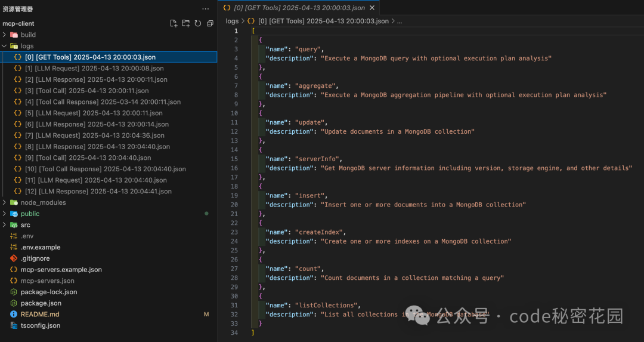Image resolution: width=644 pixels, height=342 pixels.
Task: Collapse all folders with the collapse icon
Action: [210, 23]
